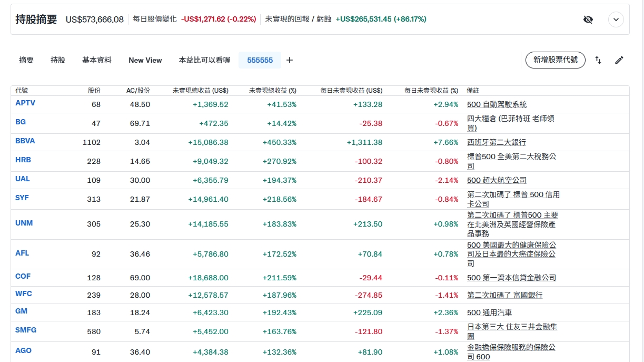The image size is (644, 362).
Task: Switch to the 持股 tab
Action: (x=58, y=60)
